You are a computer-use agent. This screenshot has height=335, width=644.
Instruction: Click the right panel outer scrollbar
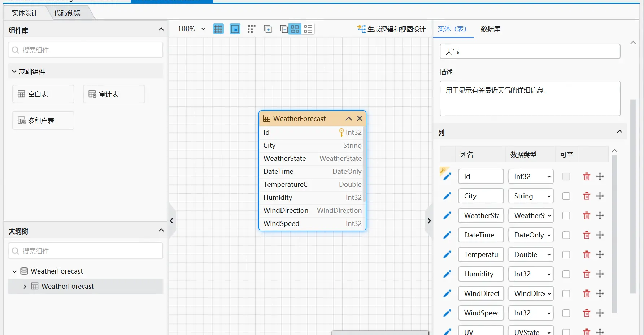pos(633,196)
